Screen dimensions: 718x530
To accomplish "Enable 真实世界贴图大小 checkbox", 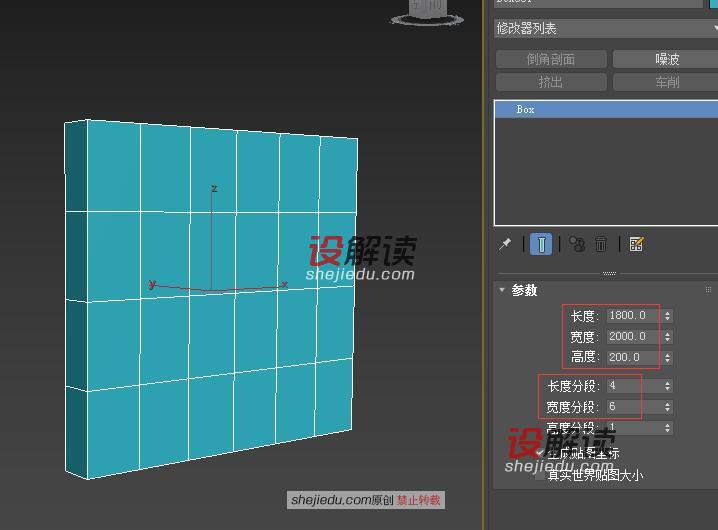I will 540,475.
